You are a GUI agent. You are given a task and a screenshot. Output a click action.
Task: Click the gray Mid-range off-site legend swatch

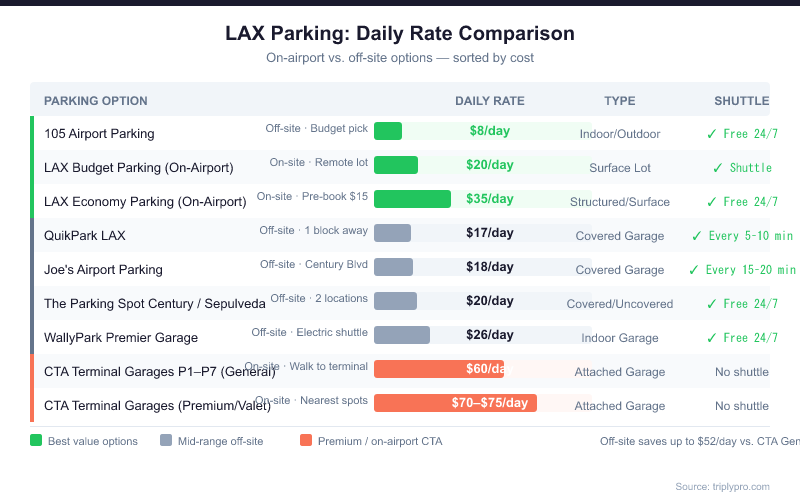[x=166, y=440]
